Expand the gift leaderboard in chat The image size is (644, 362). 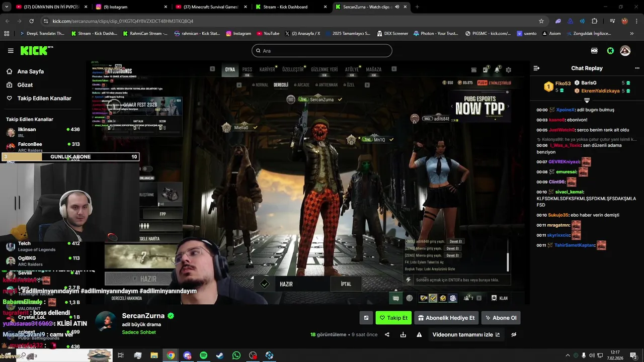pyautogui.click(x=587, y=101)
